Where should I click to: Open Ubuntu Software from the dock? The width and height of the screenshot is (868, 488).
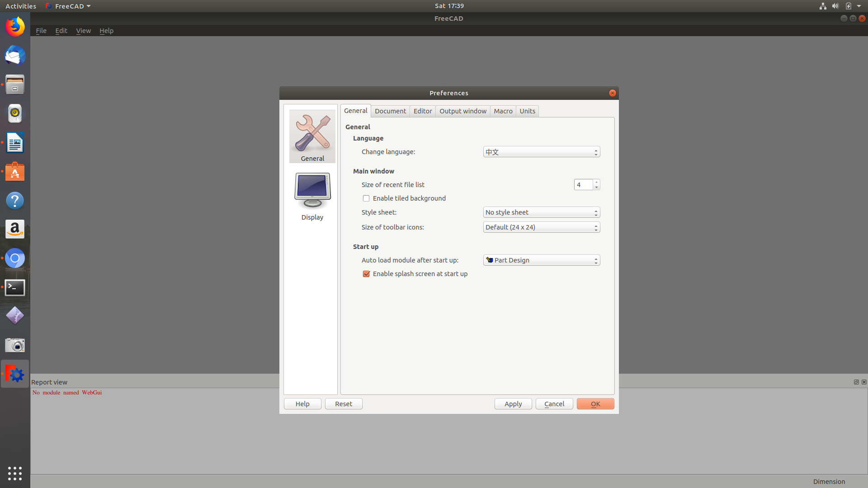pos(15,171)
